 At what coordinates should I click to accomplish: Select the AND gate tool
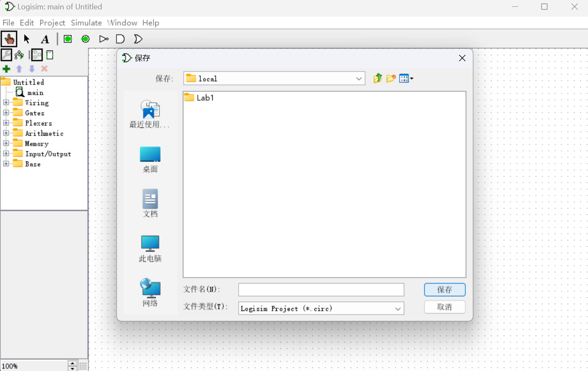pos(120,39)
